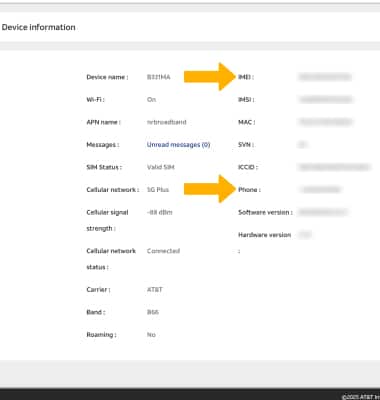Select the APN value 'nrbroadband'
Viewport: 380px width, 400px height.
tap(167, 122)
